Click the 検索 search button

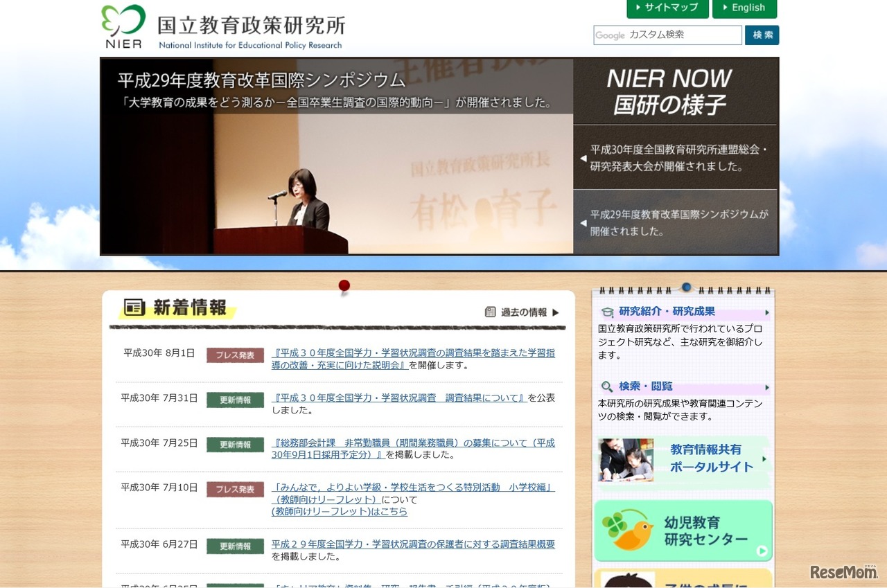(762, 35)
